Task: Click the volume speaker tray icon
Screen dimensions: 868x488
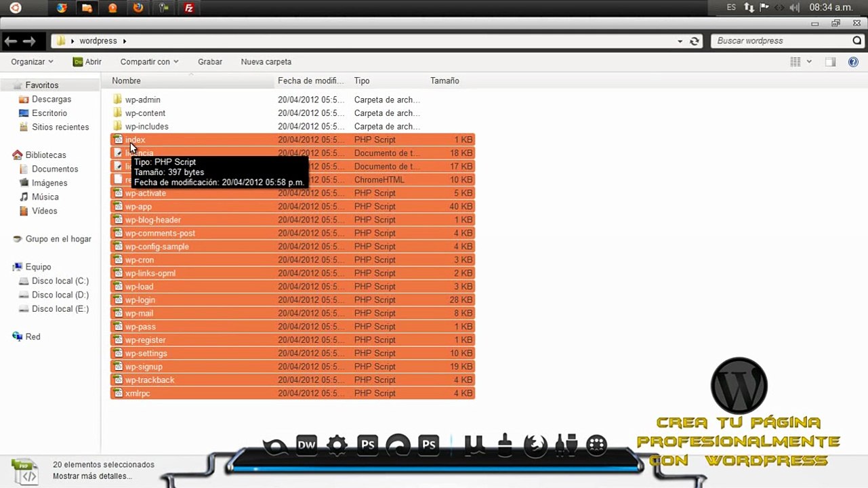Action: click(x=794, y=7)
